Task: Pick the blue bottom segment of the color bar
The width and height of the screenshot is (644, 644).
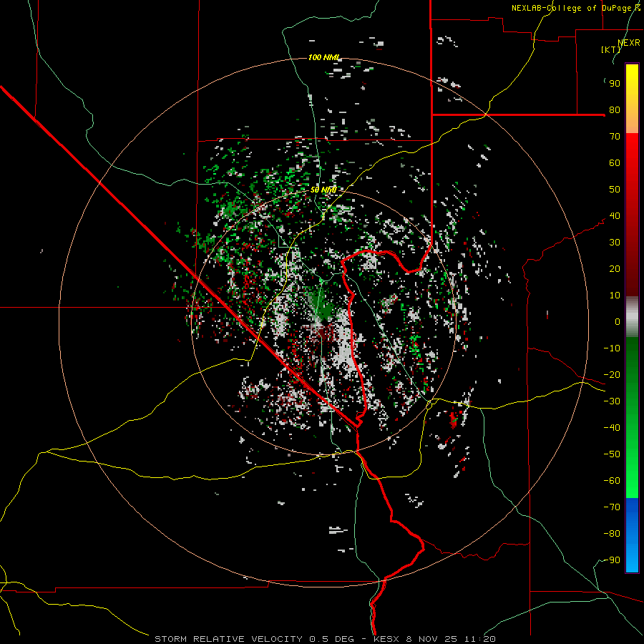Action: coord(632,535)
